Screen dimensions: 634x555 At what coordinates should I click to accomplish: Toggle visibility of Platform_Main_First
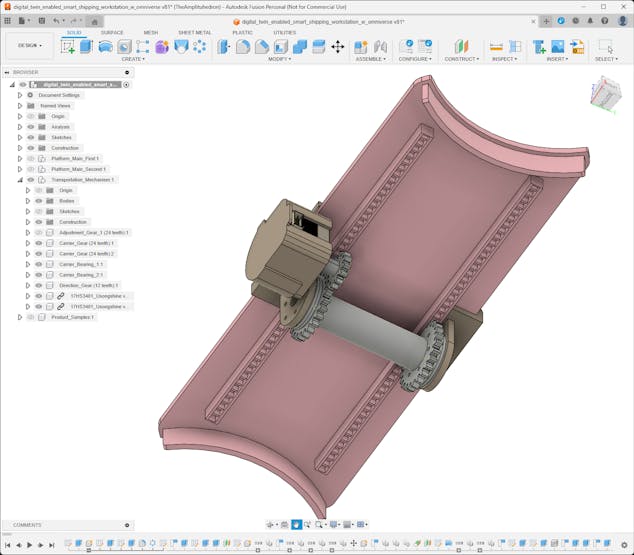31,158
